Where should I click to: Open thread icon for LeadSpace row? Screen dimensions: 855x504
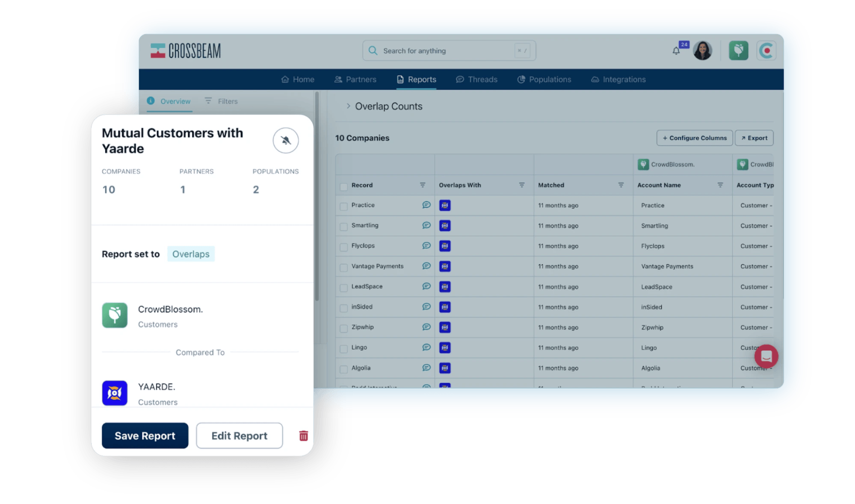tap(426, 286)
